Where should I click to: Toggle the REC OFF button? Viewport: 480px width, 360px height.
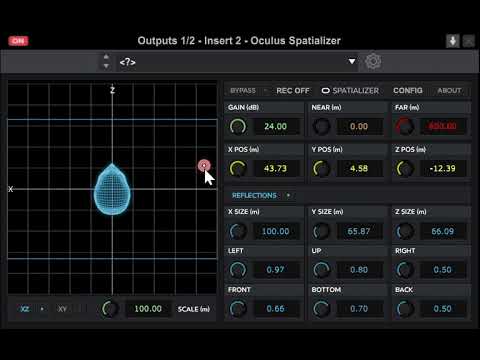293,91
